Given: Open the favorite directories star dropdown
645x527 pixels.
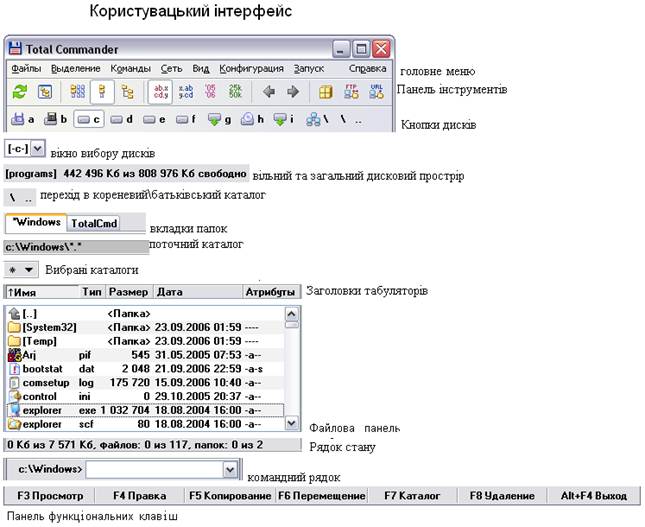Looking at the screenshot, I should (x=21, y=270).
